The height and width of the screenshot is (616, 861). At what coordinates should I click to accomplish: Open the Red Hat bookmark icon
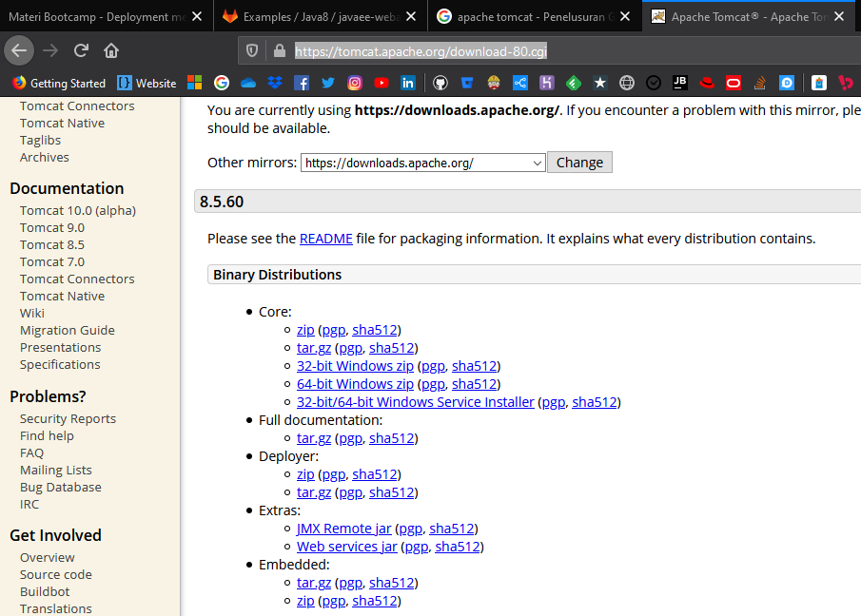tap(707, 83)
